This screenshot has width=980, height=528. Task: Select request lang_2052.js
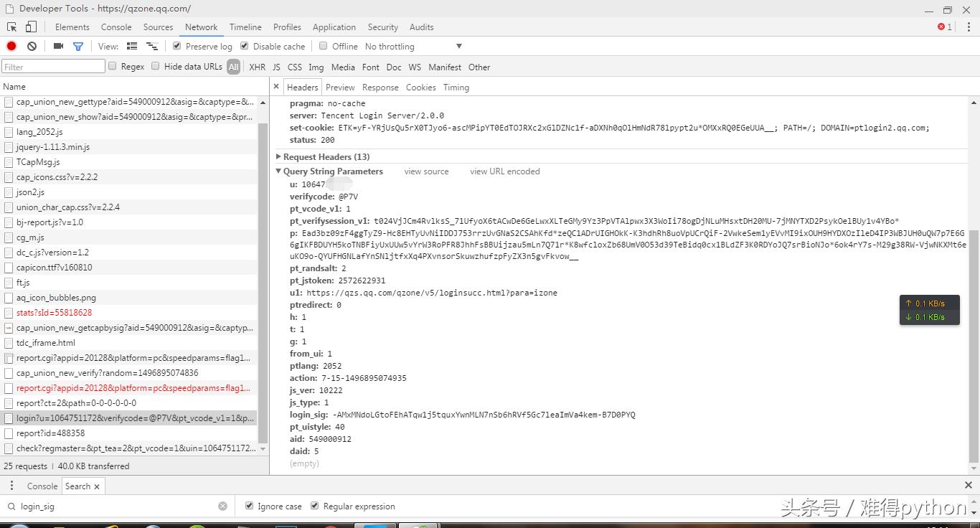(129, 131)
